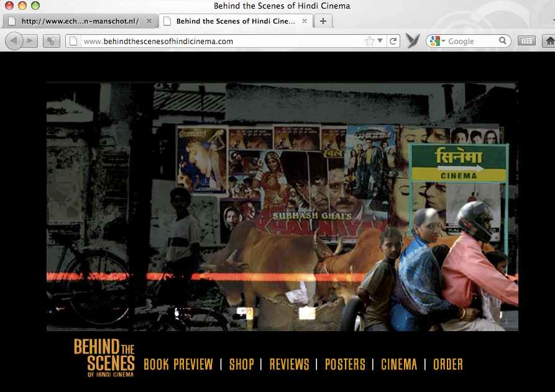
Task: Go back with the browser back arrow
Action: (14, 41)
